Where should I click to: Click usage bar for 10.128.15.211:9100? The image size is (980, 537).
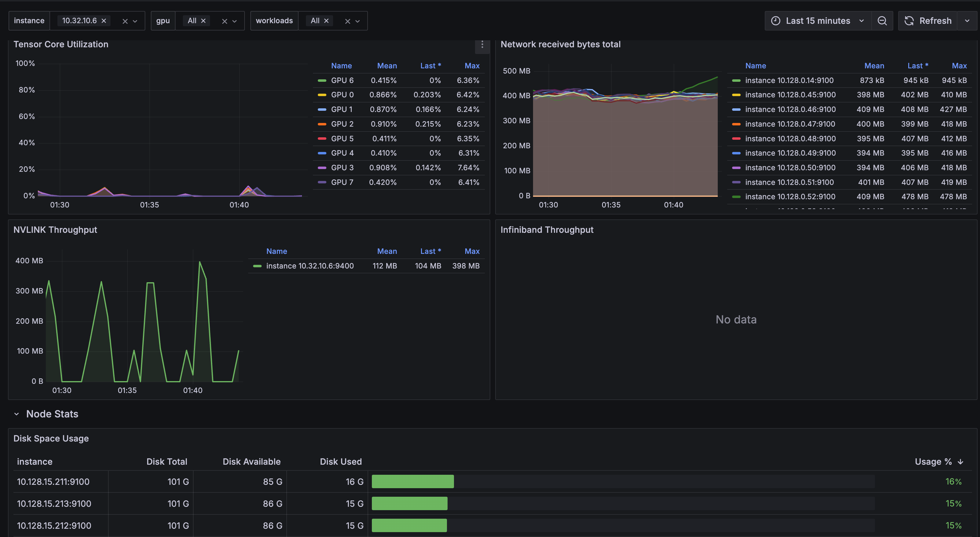pos(412,481)
